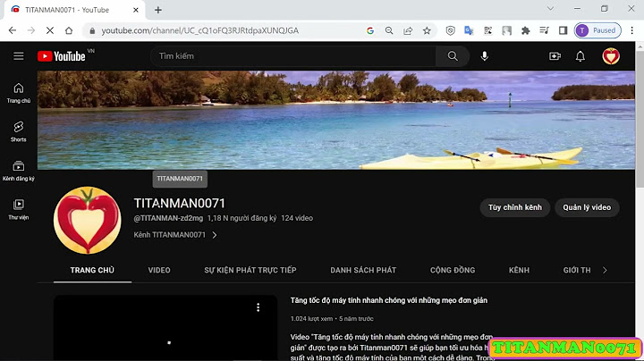Open the shield extension icon
Viewport: 644px width, 361px height.
tap(450, 30)
